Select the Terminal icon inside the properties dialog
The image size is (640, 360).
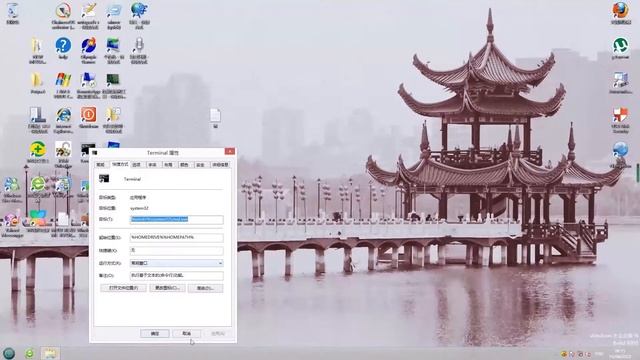[104, 179]
